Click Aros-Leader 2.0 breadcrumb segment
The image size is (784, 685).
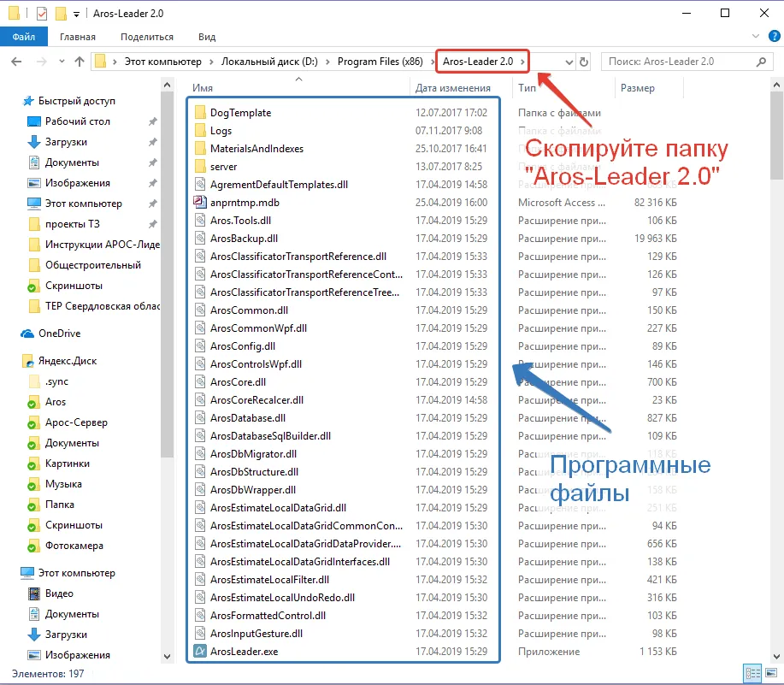[x=478, y=62]
